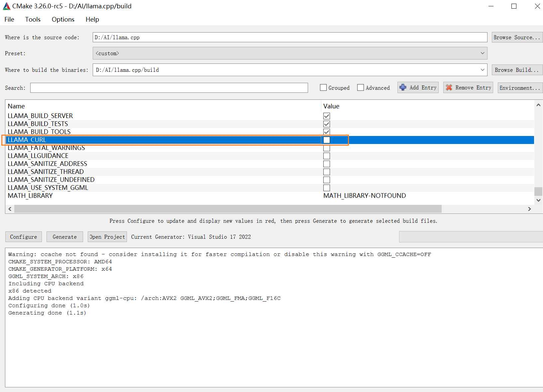543x392 pixels.
Task: Click the progress bar beside generator label
Action: [471, 237]
